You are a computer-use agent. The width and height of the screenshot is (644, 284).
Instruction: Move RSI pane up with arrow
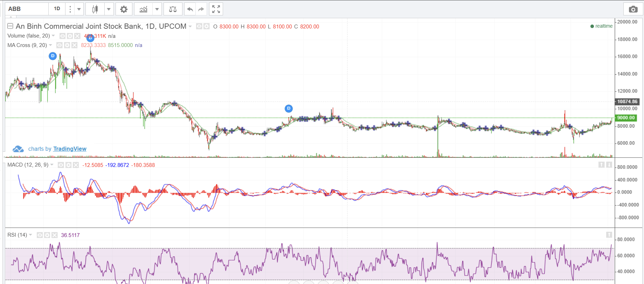(609, 235)
